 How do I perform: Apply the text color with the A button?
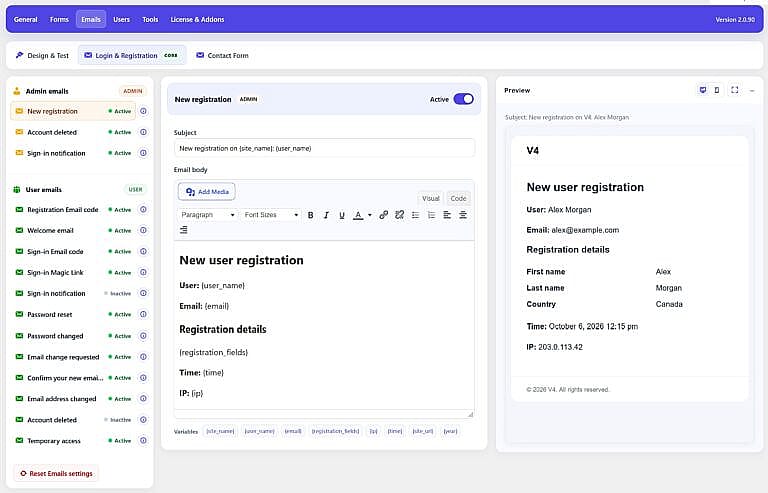point(358,215)
